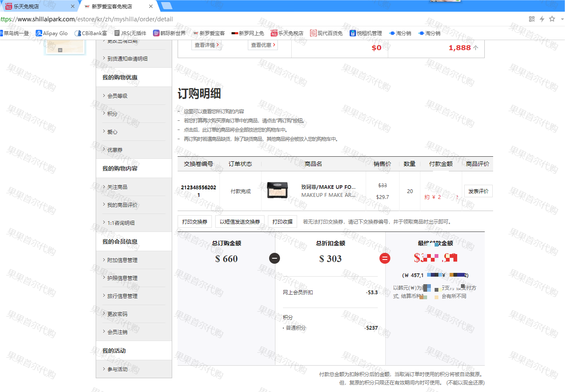Open the QR code grid icon in address bar
The height and width of the screenshot is (392, 565).
[532, 19]
